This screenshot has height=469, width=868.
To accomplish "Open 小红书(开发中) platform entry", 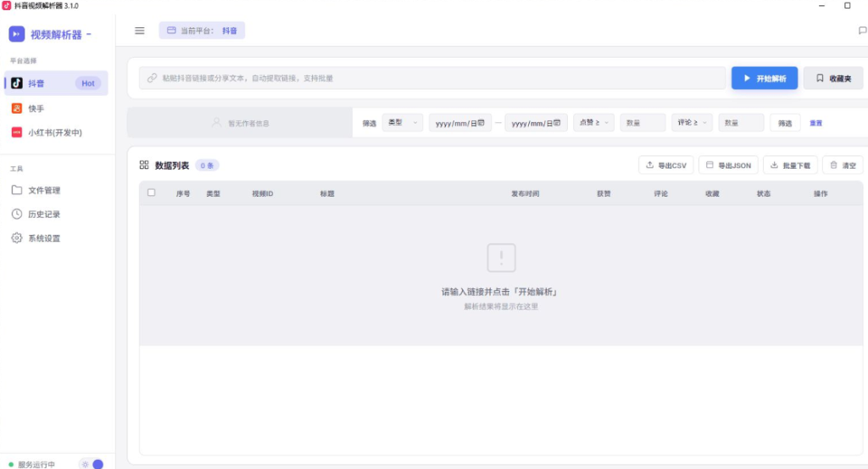I will click(56, 132).
